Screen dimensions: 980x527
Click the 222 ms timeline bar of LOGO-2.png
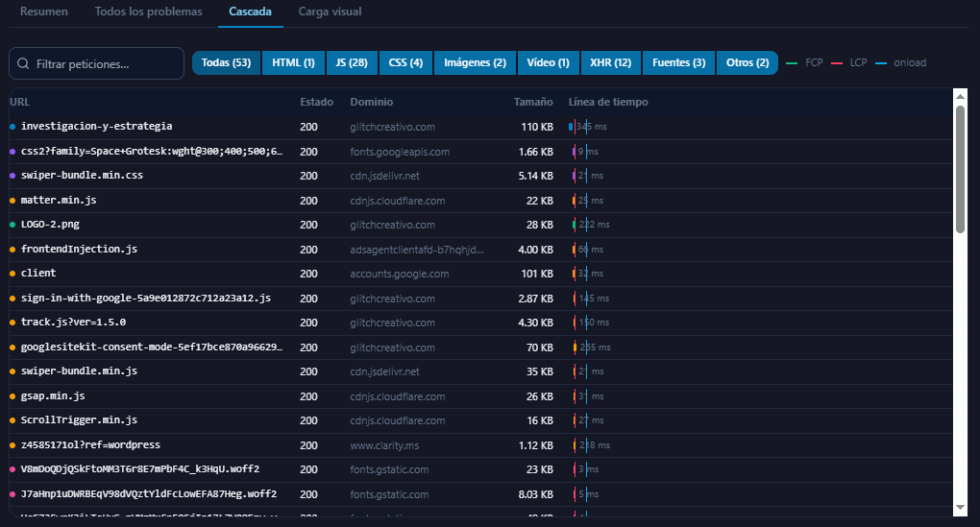tap(575, 225)
